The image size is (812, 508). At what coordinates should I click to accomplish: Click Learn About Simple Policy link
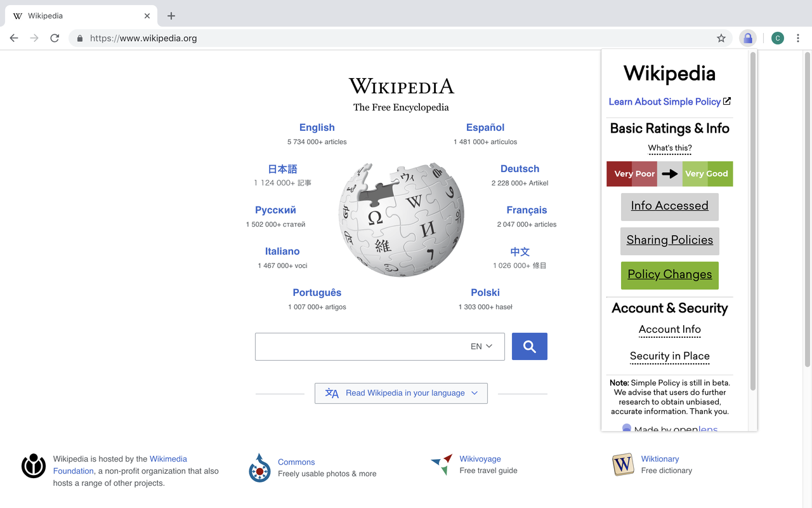pos(664,102)
